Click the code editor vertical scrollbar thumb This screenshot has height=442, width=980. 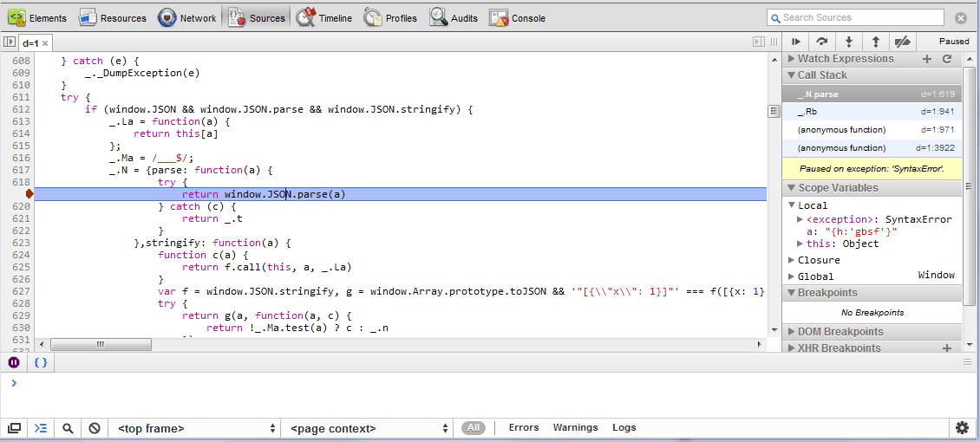pos(774,111)
